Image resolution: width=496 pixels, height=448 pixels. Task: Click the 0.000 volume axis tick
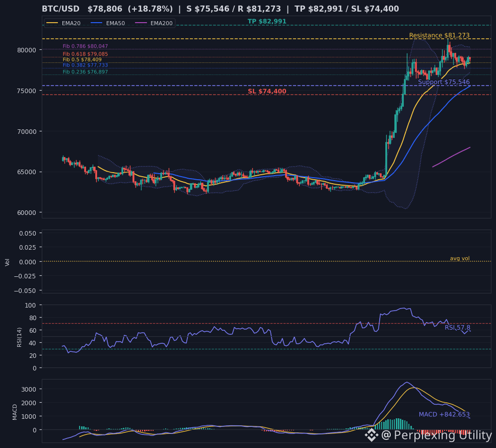pos(28,262)
